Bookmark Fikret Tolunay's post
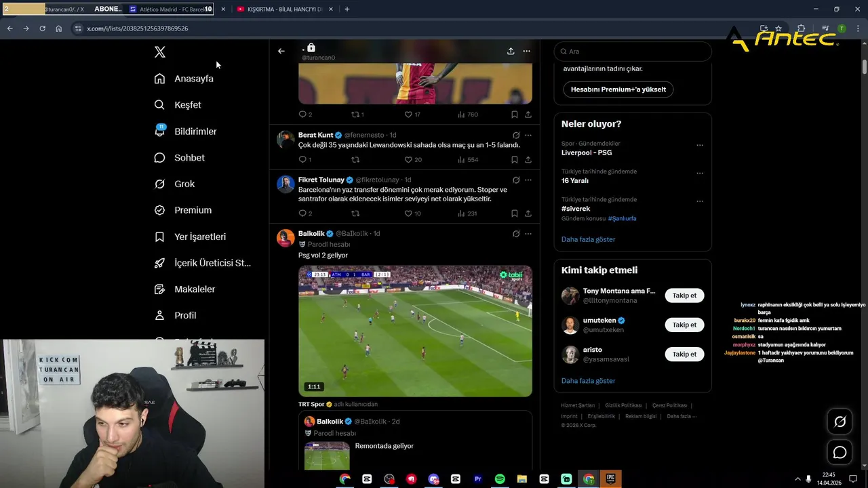 tap(515, 213)
